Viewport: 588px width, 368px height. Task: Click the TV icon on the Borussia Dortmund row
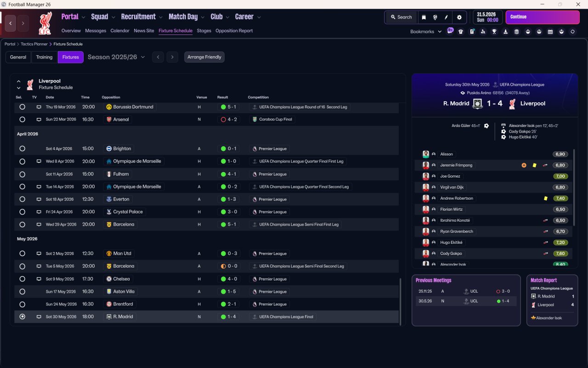[39, 107]
